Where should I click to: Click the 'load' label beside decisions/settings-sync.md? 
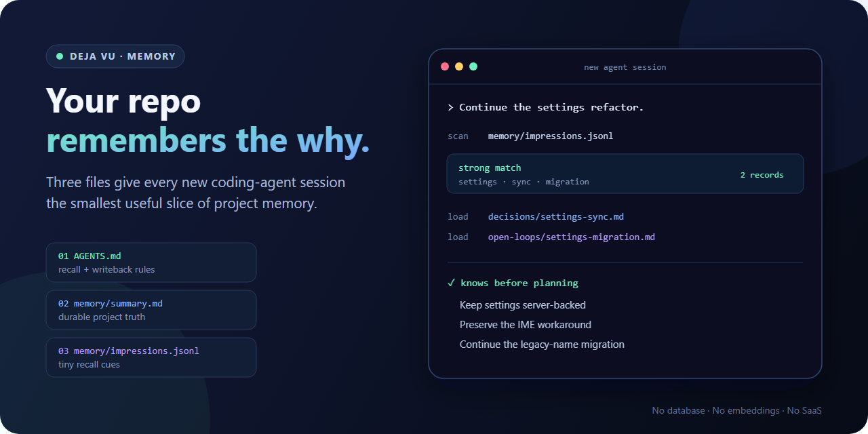(458, 217)
